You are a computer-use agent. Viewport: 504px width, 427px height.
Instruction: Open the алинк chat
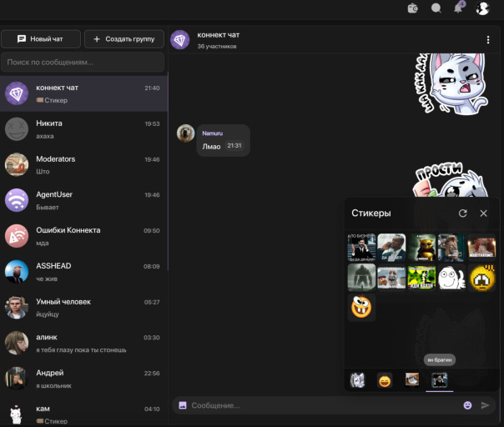(x=83, y=344)
